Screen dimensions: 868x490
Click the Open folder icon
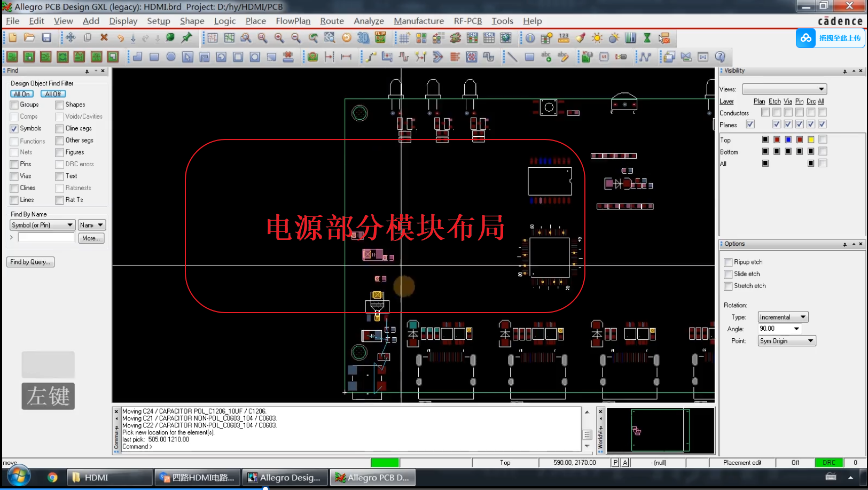[x=29, y=38]
